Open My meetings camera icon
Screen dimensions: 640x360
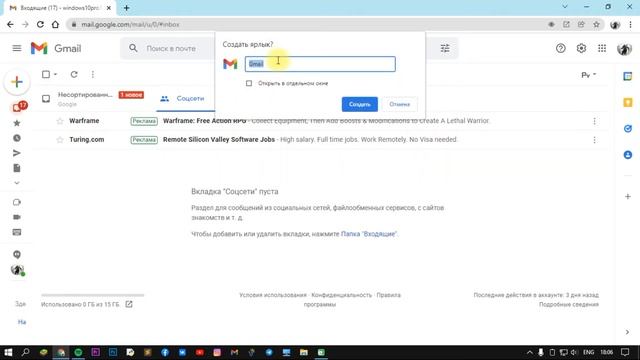pyautogui.click(x=17, y=217)
